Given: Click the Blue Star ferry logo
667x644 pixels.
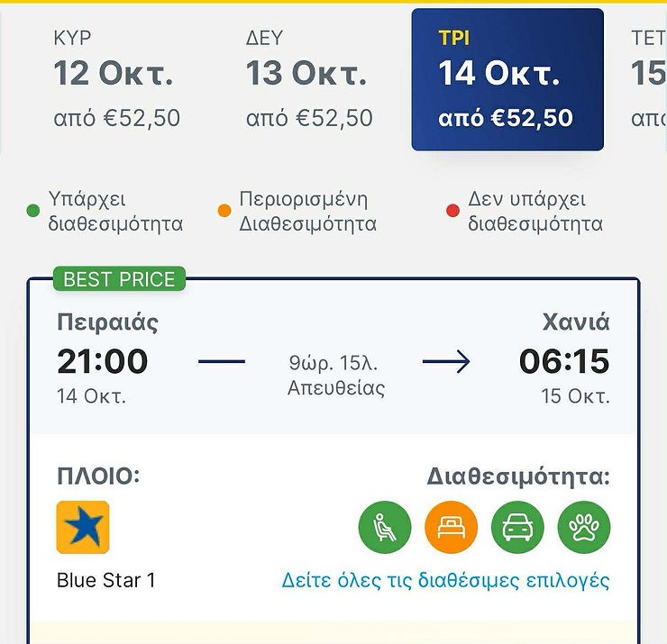Looking at the screenshot, I should [x=83, y=527].
